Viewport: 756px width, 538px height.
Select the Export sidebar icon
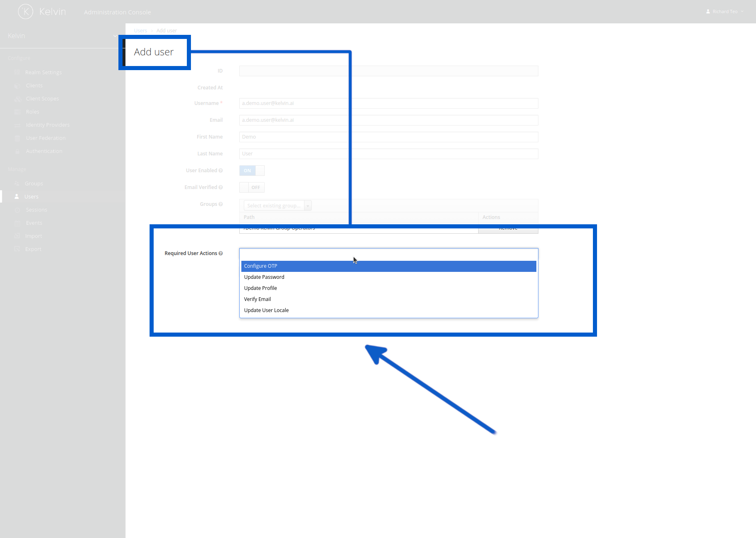(x=17, y=249)
